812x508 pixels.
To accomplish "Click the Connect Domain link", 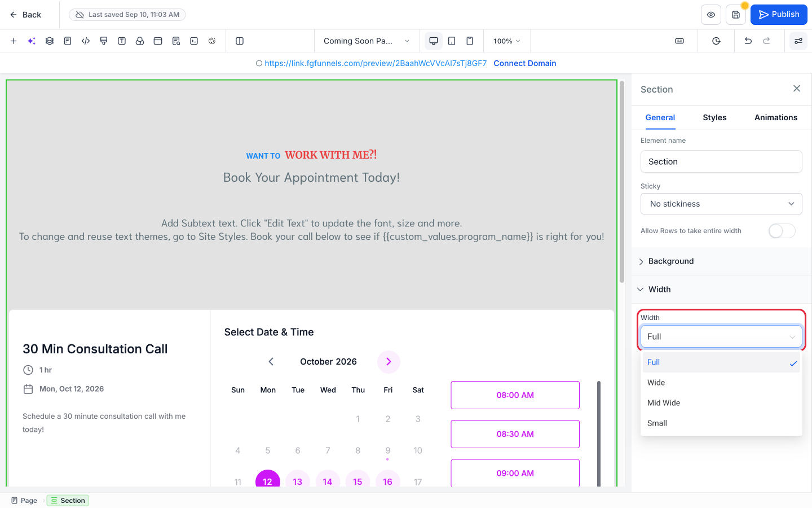I will 525,63.
